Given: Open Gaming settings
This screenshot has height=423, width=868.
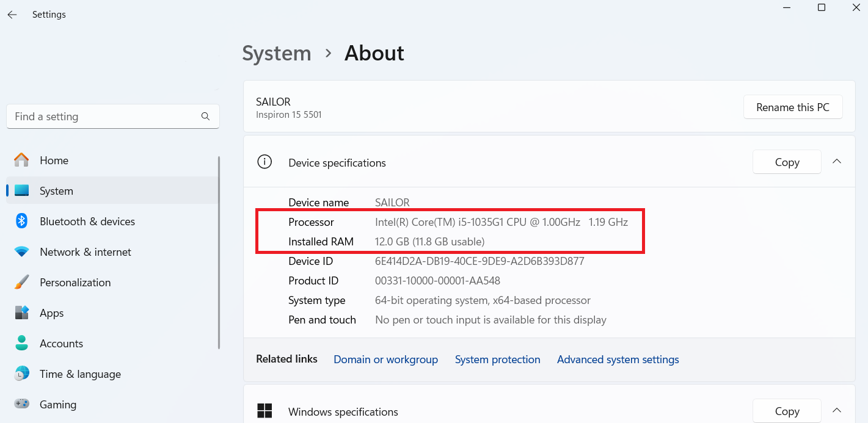Looking at the screenshot, I should pos(112,404).
